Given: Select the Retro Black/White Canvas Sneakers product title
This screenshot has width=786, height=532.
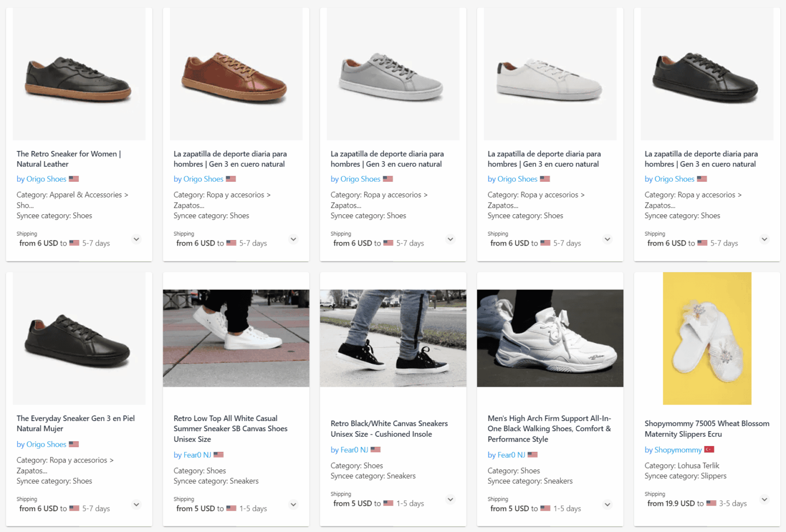Looking at the screenshot, I should (x=389, y=429).
